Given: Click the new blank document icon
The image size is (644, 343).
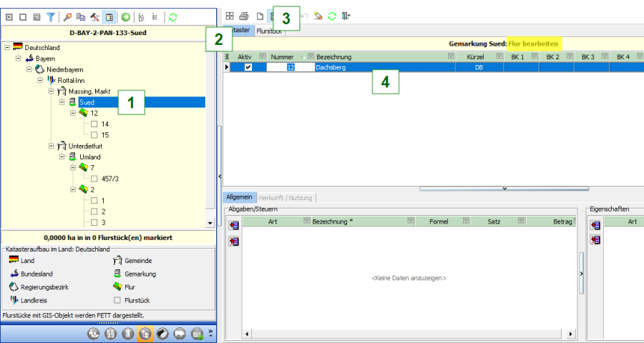Looking at the screenshot, I should 260,16.
